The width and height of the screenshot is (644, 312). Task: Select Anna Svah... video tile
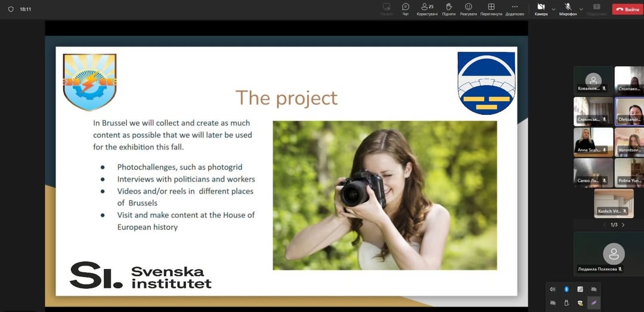coord(593,142)
